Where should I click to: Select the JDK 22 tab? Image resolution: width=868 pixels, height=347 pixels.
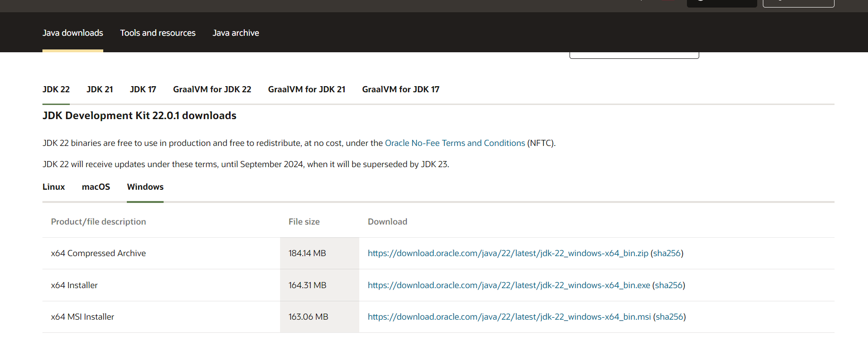pos(56,89)
